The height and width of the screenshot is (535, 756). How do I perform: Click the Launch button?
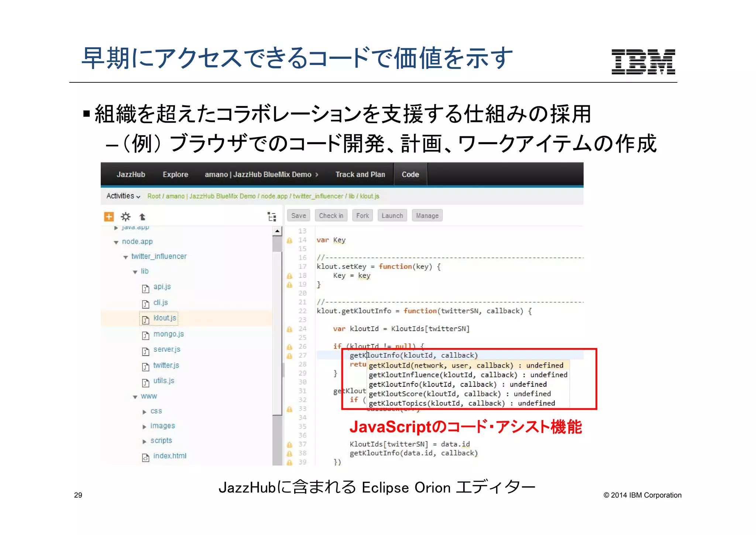[392, 215]
